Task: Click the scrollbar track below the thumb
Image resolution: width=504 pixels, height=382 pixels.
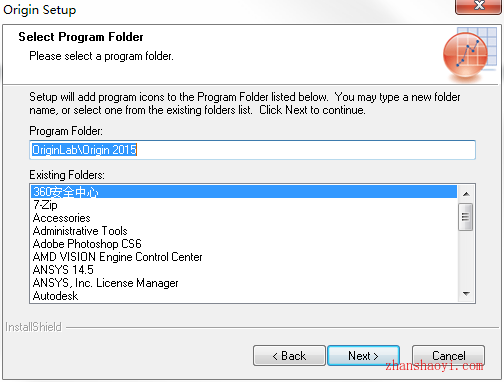Action: [x=466, y=258]
